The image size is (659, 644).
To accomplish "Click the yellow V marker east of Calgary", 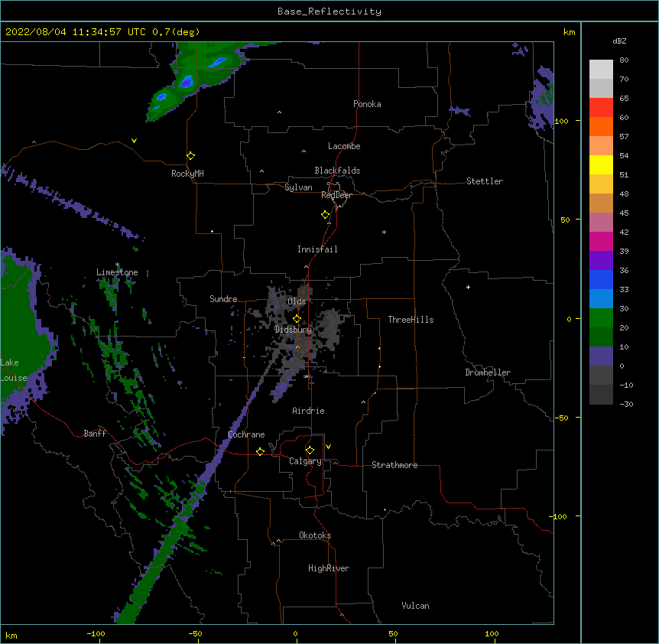I will pos(328,447).
